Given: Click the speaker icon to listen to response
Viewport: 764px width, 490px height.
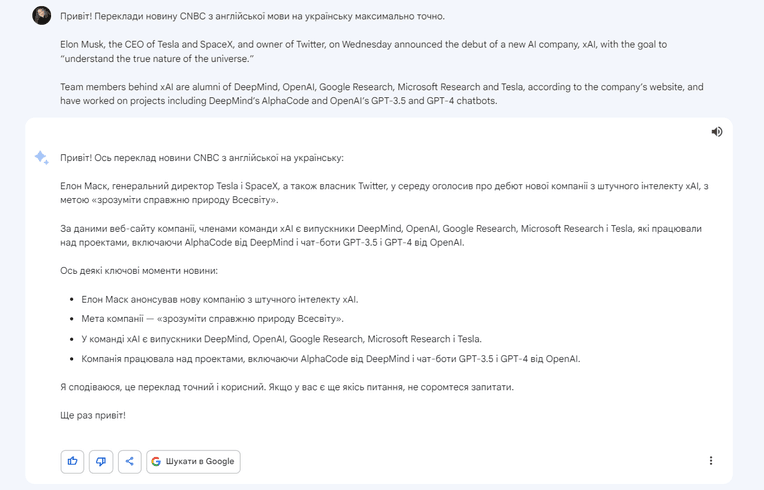Looking at the screenshot, I should [716, 132].
